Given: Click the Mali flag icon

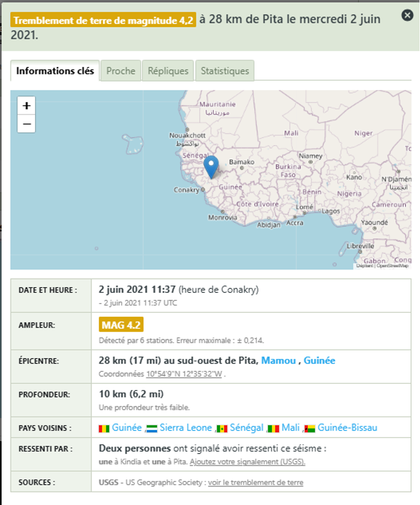Looking at the screenshot, I should (273, 428).
